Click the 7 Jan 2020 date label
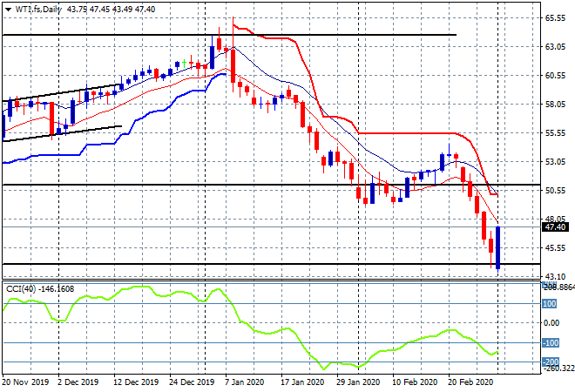The image size is (575, 392). pyautogui.click(x=244, y=382)
